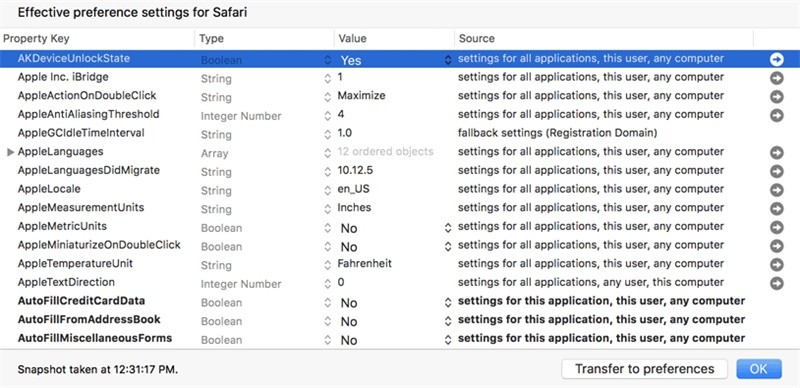The height and width of the screenshot is (388, 800).
Task: Open value popup for AppleMetricUnits
Action: (x=448, y=228)
